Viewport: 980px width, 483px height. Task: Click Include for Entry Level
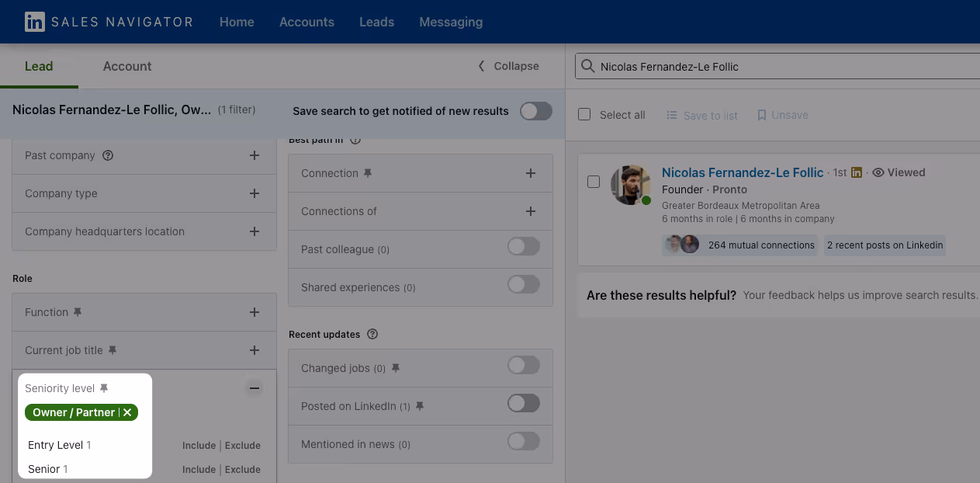pos(199,446)
